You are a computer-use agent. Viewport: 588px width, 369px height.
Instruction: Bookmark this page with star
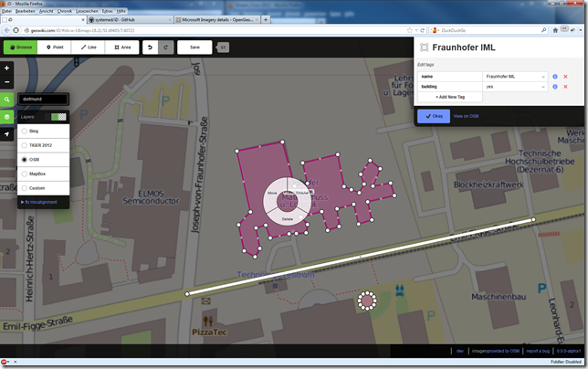[x=409, y=30]
